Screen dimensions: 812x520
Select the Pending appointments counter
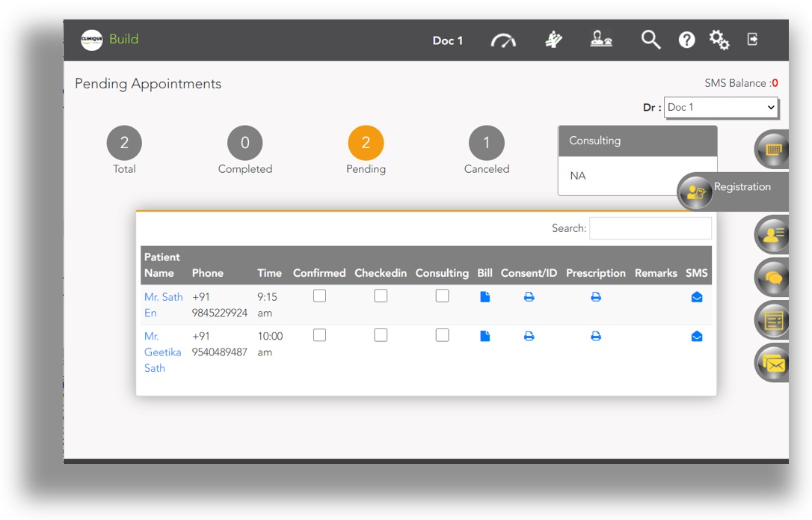(x=366, y=143)
